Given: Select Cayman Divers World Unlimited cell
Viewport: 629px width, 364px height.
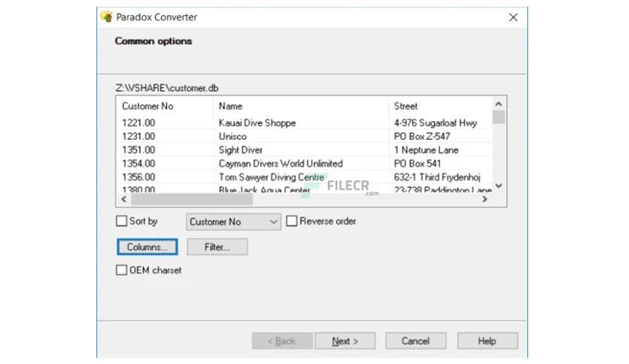Looking at the screenshot, I should (x=301, y=163).
